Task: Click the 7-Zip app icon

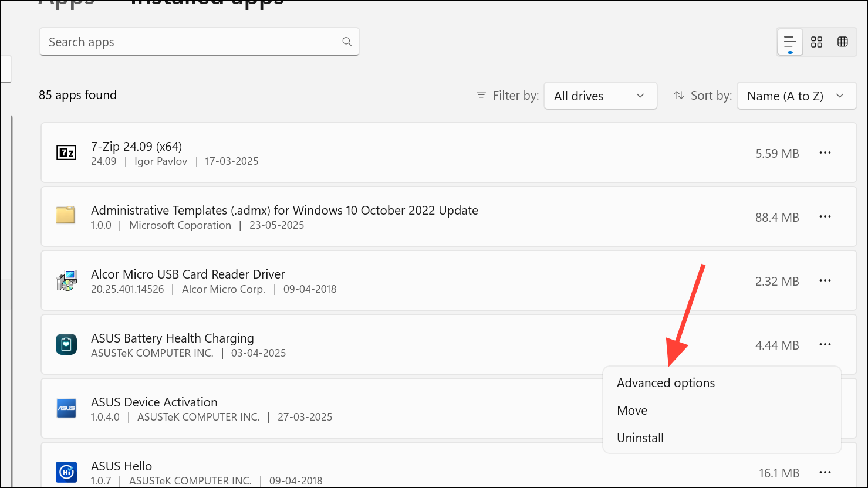Action: 66,153
